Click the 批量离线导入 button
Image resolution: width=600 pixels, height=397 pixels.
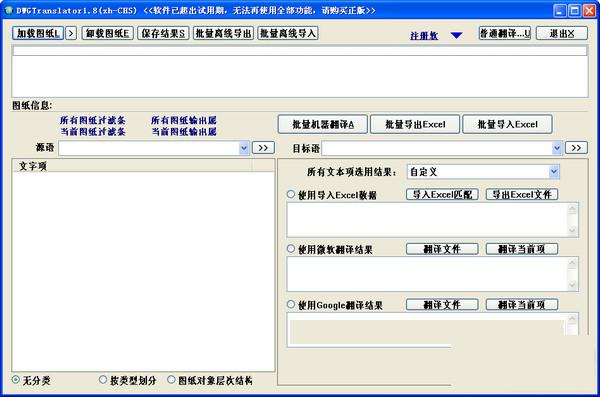[x=288, y=33]
